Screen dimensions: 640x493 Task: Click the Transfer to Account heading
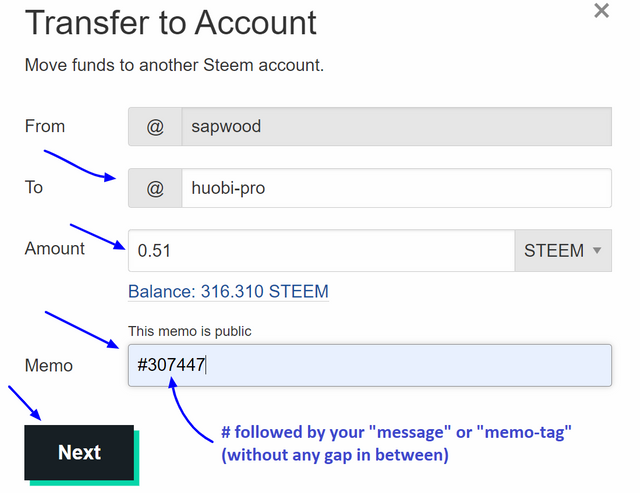point(170,22)
